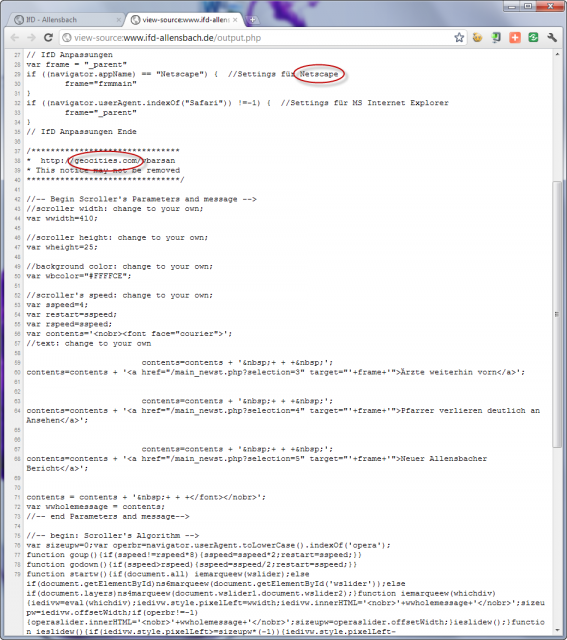Click '//scroller width: change to your own;' comment

[115, 209]
